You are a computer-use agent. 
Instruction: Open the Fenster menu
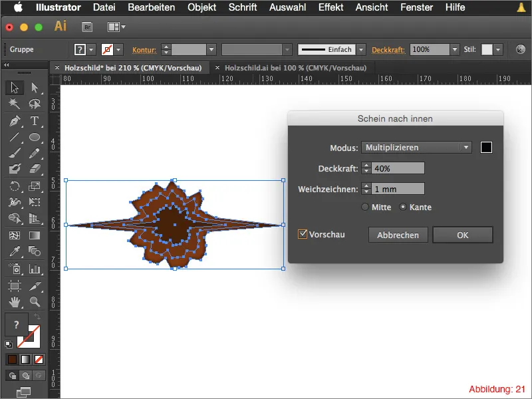417,7
